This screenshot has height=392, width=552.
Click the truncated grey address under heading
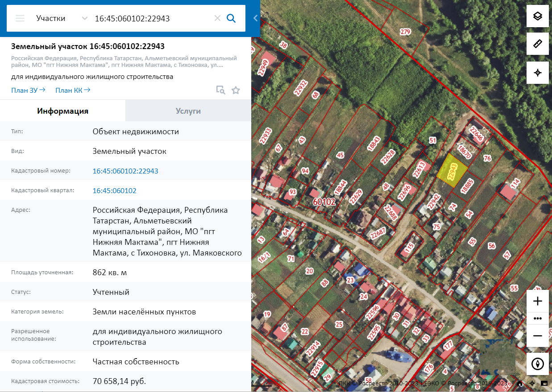[x=124, y=62]
